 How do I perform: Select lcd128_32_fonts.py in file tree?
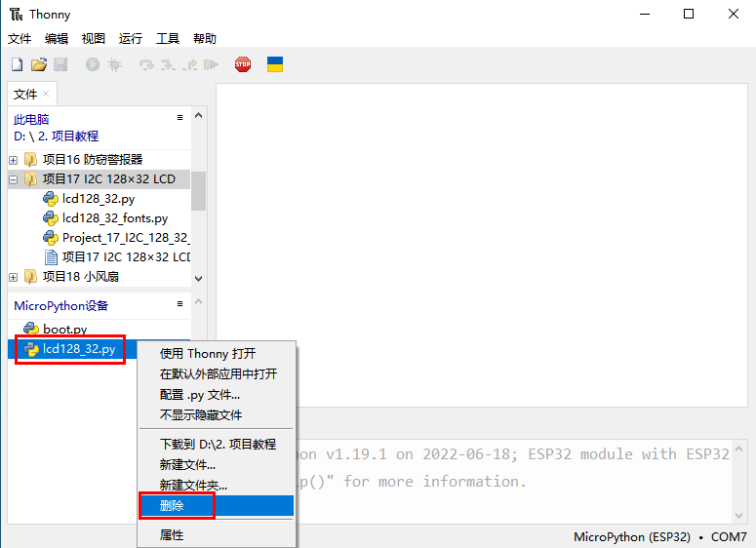[x=114, y=218]
